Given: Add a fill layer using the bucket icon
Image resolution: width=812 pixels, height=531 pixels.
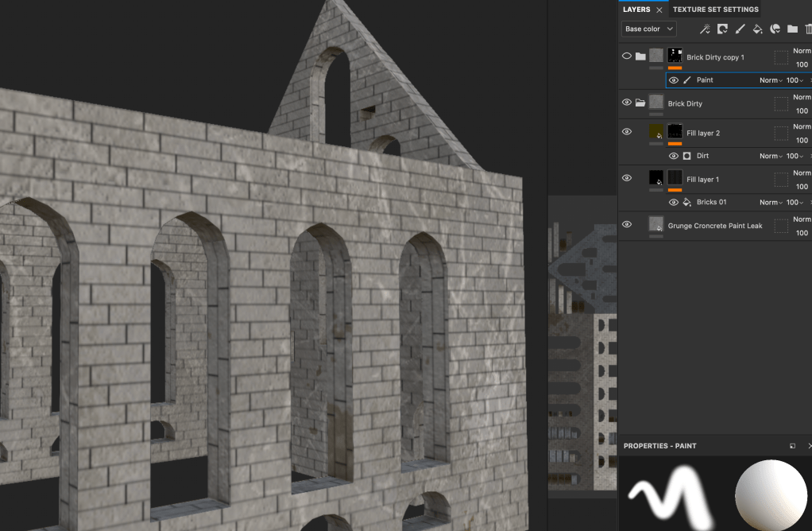Looking at the screenshot, I should click(757, 29).
